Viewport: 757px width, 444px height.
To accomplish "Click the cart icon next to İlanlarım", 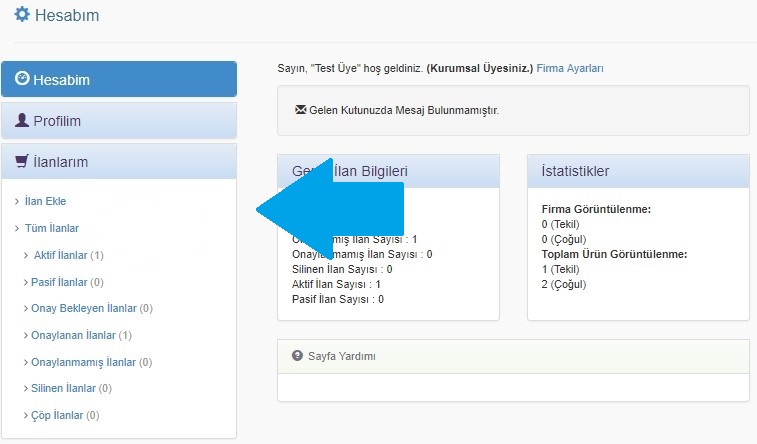I will (x=22, y=161).
